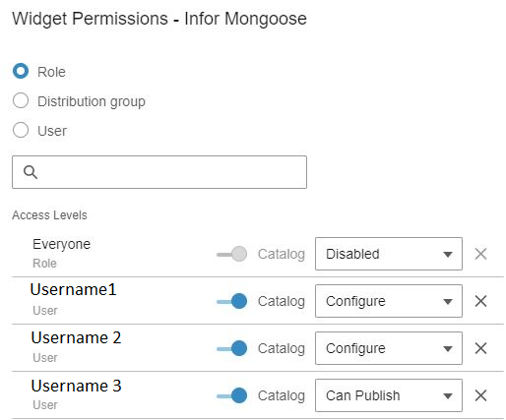Open the Can Publish dropdown
506x420 pixels.
[389, 395]
